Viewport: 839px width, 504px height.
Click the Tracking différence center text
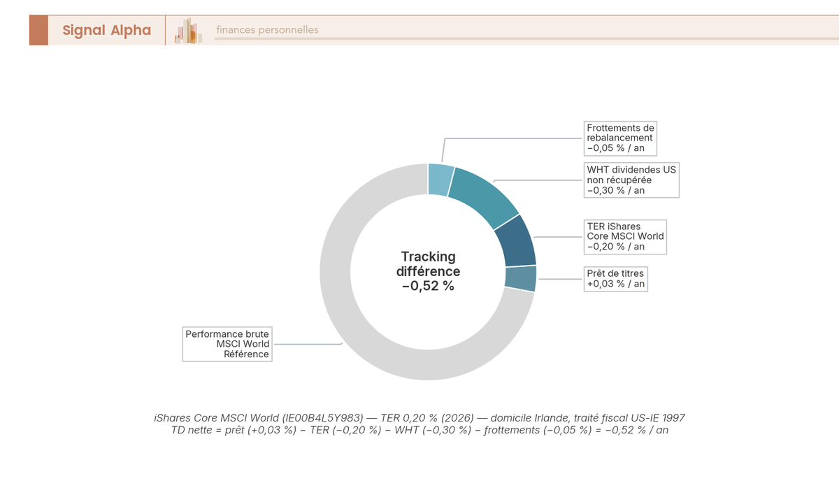pyautogui.click(x=429, y=264)
